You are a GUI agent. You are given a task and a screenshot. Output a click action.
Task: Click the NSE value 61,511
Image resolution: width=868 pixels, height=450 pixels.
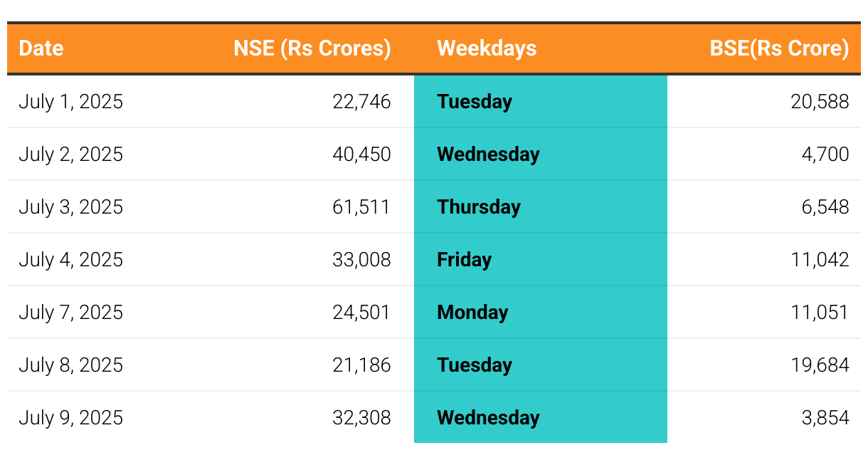pos(361,207)
